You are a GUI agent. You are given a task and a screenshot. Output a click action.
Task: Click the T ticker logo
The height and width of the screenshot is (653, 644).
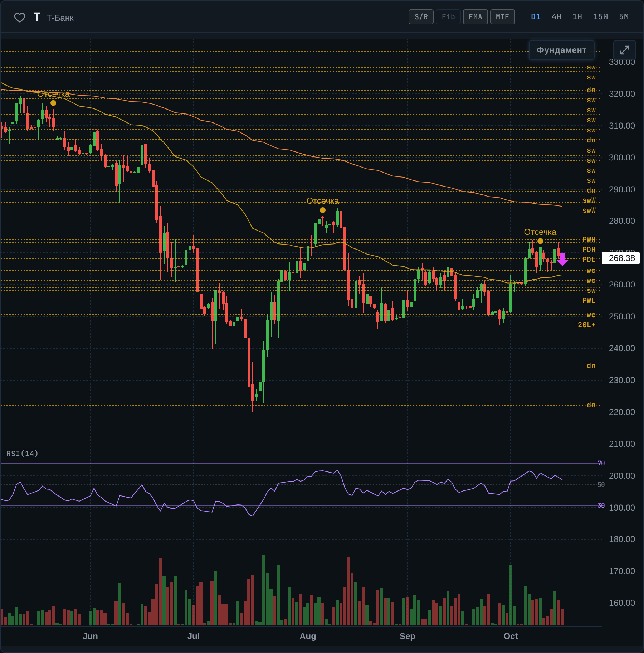[37, 17]
